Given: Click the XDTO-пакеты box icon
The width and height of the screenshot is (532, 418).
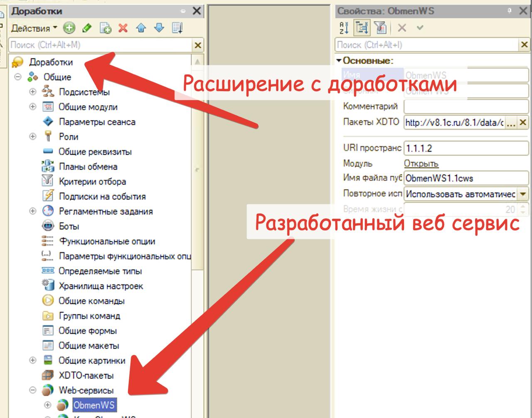Looking at the screenshot, I should coord(48,375).
